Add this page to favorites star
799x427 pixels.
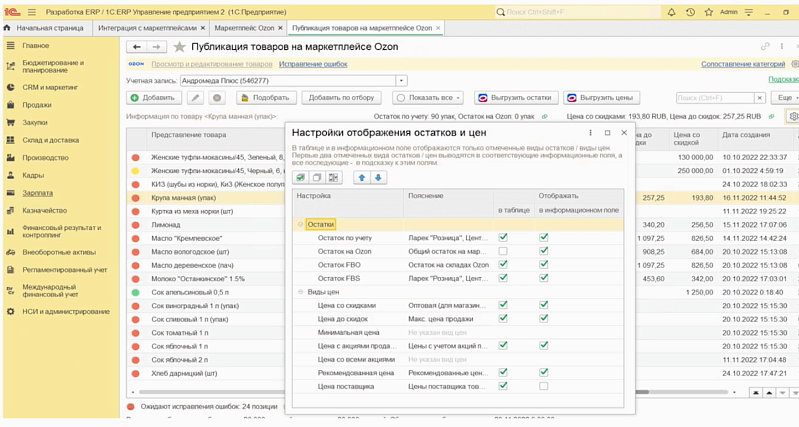(x=179, y=47)
